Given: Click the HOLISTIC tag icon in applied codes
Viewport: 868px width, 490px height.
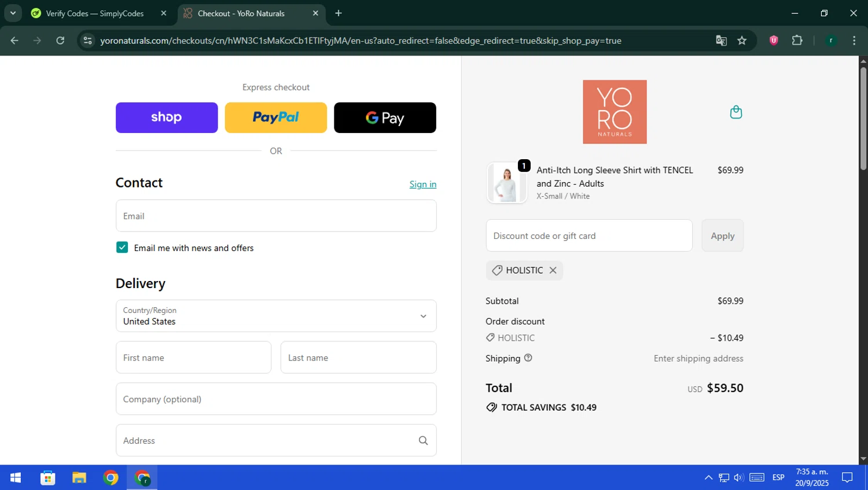Looking at the screenshot, I should (x=496, y=270).
